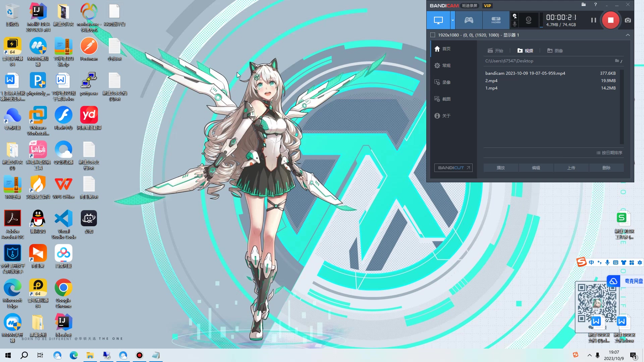Open 新建 XLSX 工作表 desktop file
This screenshot has height=362, width=644.
624,225
